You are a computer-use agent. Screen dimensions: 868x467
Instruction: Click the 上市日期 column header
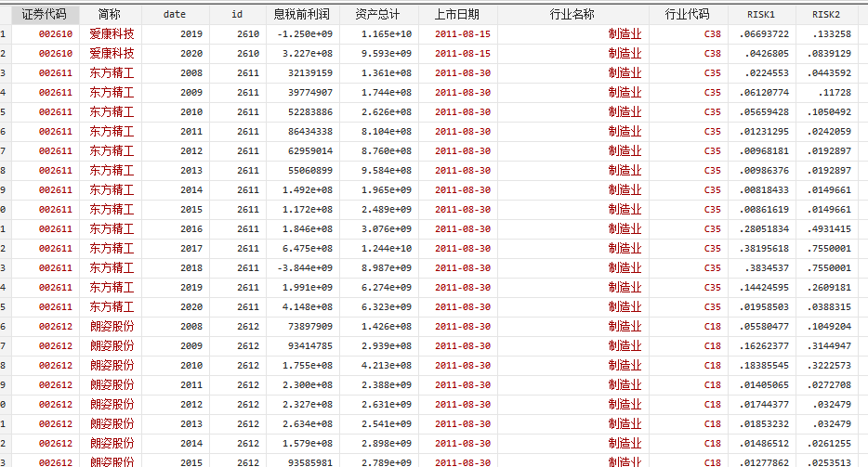[457, 14]
